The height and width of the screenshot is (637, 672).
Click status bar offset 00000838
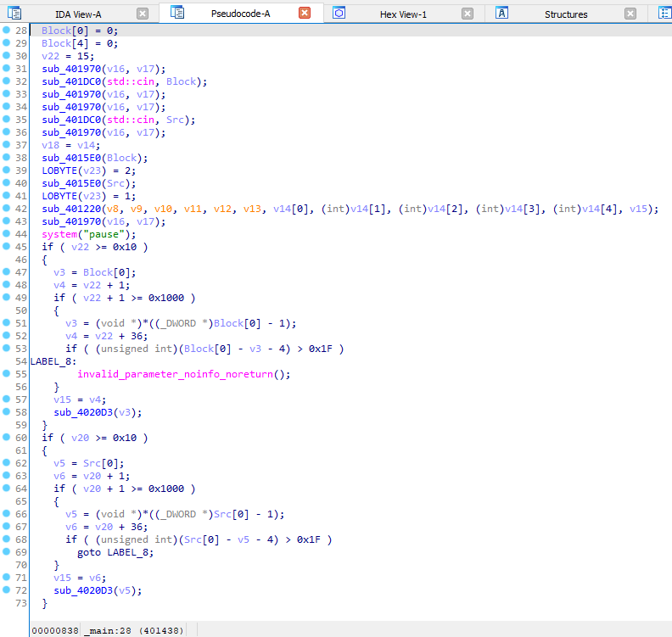pyautogui.click(x=55, y=630)
